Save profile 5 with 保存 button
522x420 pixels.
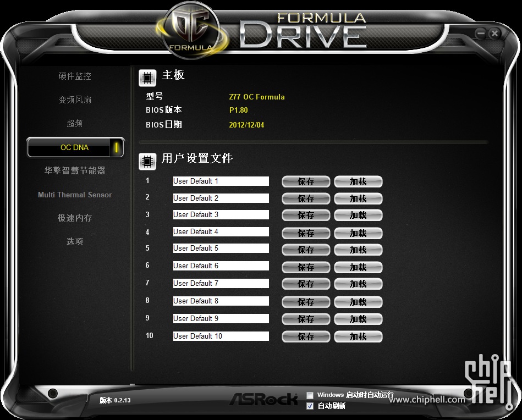click(306, 250)
